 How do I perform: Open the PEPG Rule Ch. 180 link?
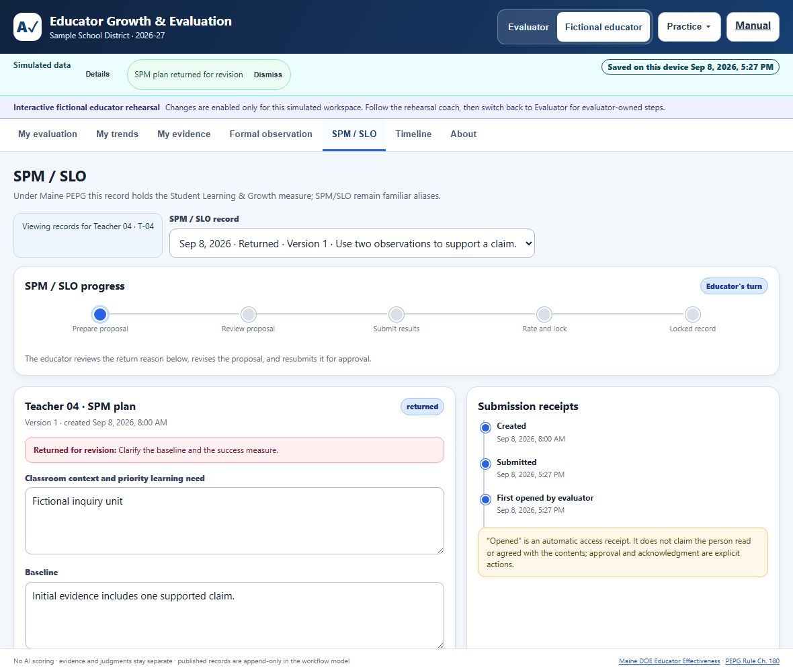[752, 661]
